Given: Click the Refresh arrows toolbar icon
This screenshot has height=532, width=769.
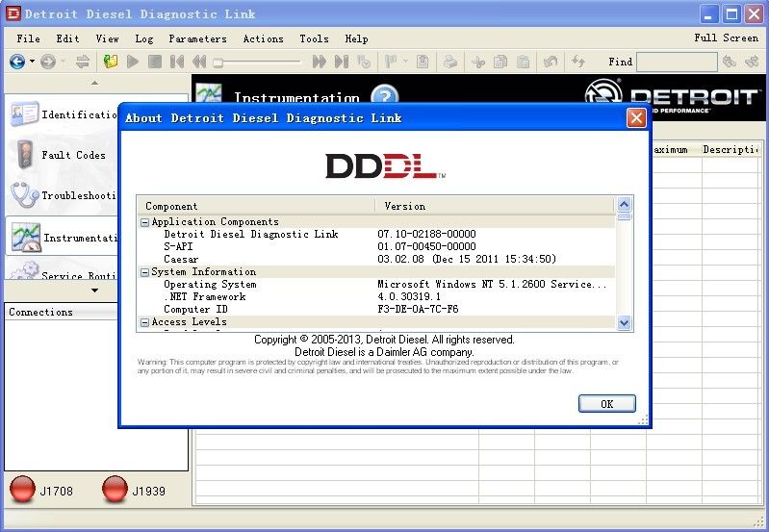Looking at the screenshot, I should tap(578, 62).
